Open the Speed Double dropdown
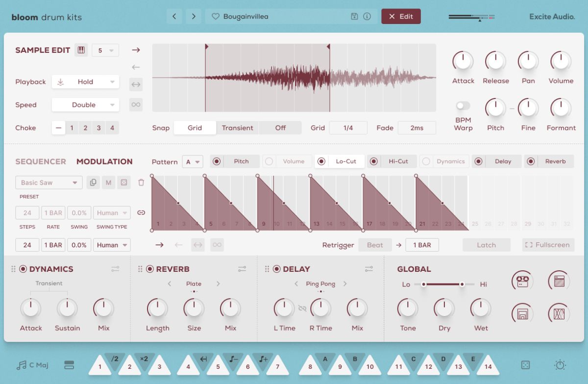 (x=85, y=104)
